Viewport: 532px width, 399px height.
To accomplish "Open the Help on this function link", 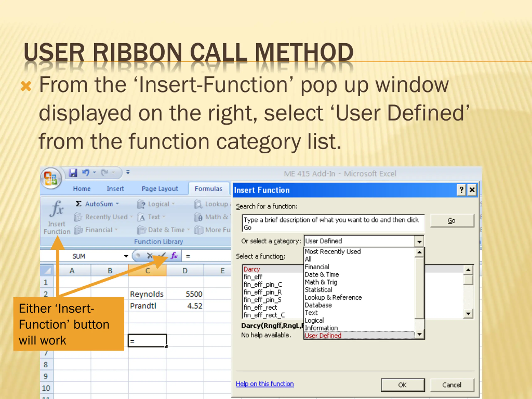I will coord(265,384).
